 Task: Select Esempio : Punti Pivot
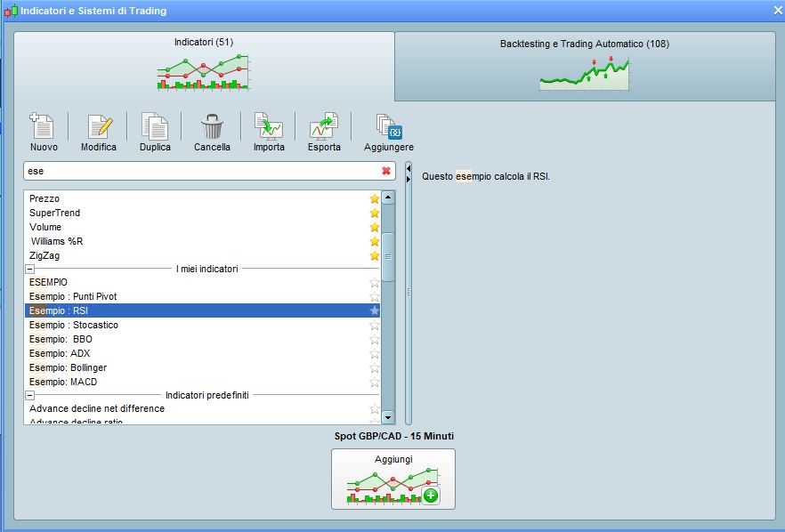tap(202, 296)
